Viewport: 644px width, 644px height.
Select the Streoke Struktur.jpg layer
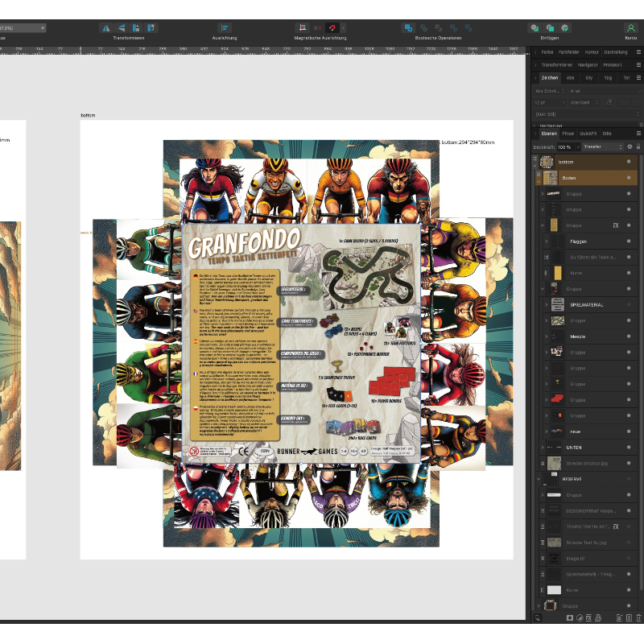(587, 464)
